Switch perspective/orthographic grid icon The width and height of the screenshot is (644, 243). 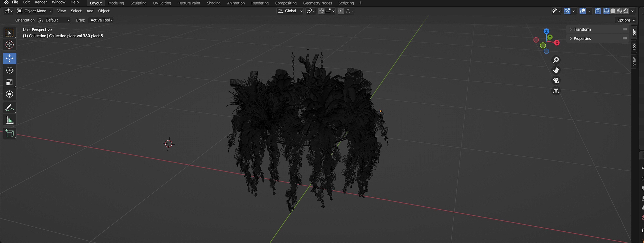point(556,91)
